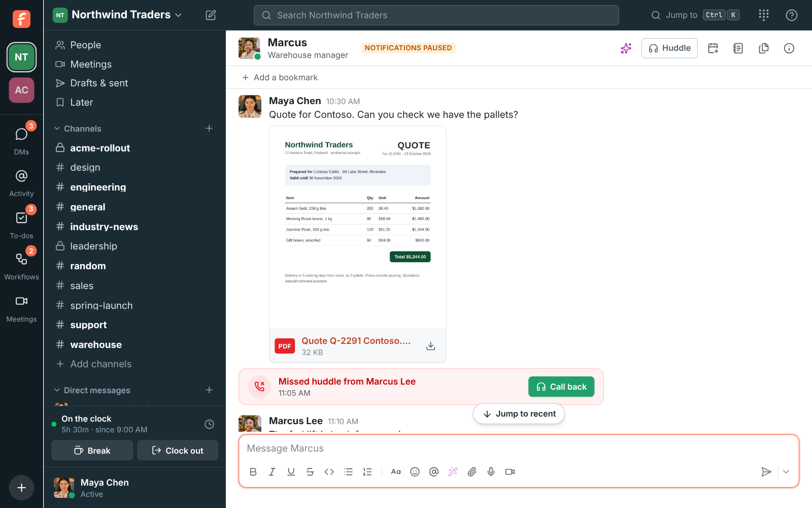
Task: Send the message with arrow icon
Action: click(x=766, y=472)
